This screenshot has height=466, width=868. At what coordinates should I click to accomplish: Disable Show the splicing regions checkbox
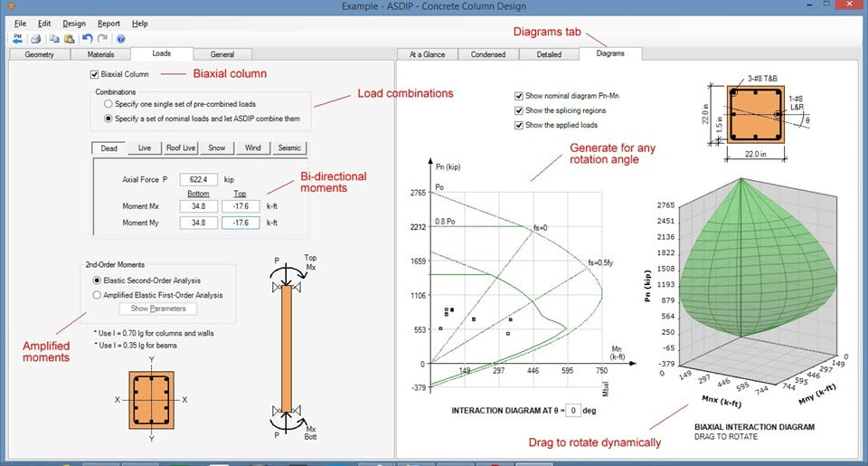pyautogui.click(x=519, y=110)
